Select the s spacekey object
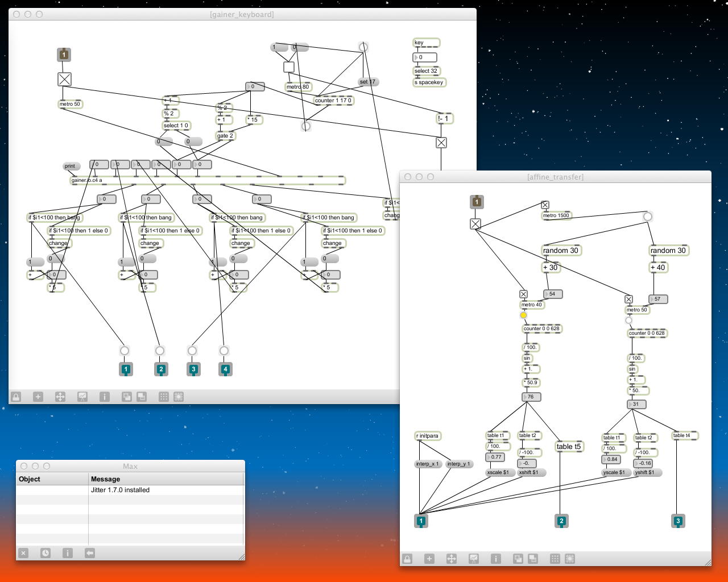The width and height of the screenshot is (728, 582). click(429, 82)
